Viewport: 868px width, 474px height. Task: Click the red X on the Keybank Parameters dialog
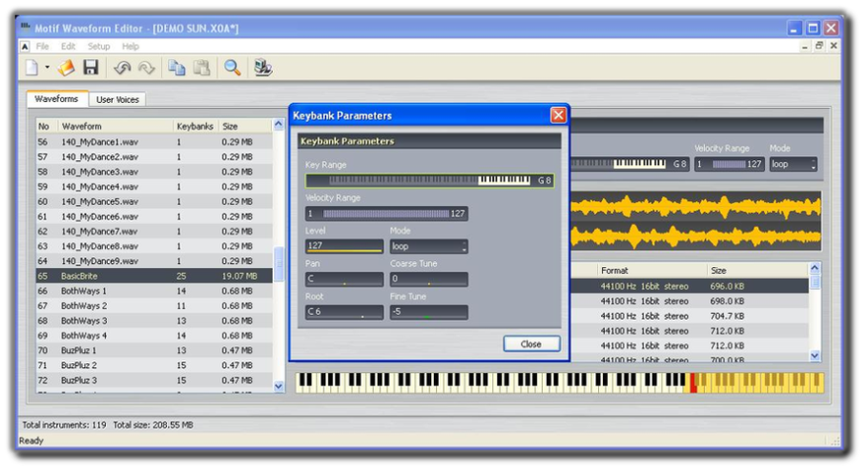pos(558,115)
